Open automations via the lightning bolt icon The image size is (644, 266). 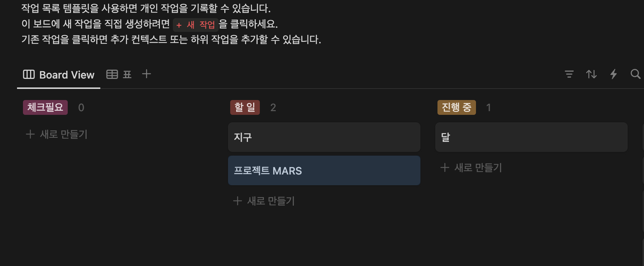[x=614, y=74]
